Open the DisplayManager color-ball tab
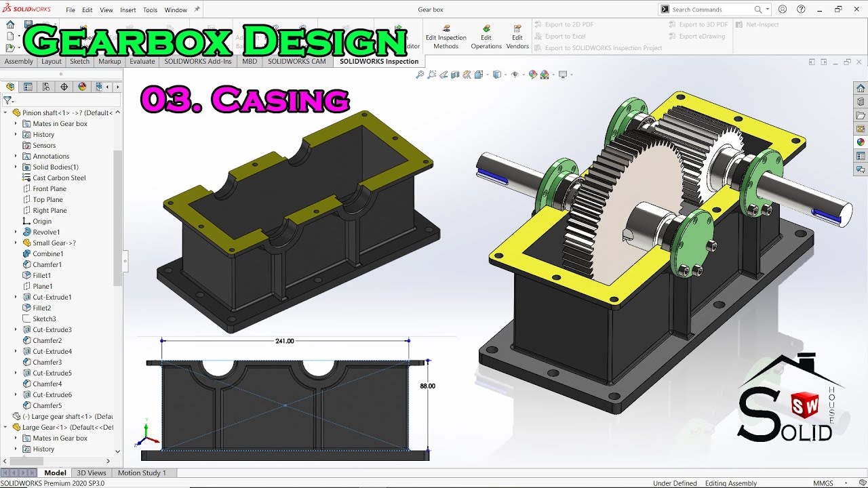 [x=83, y=87]
